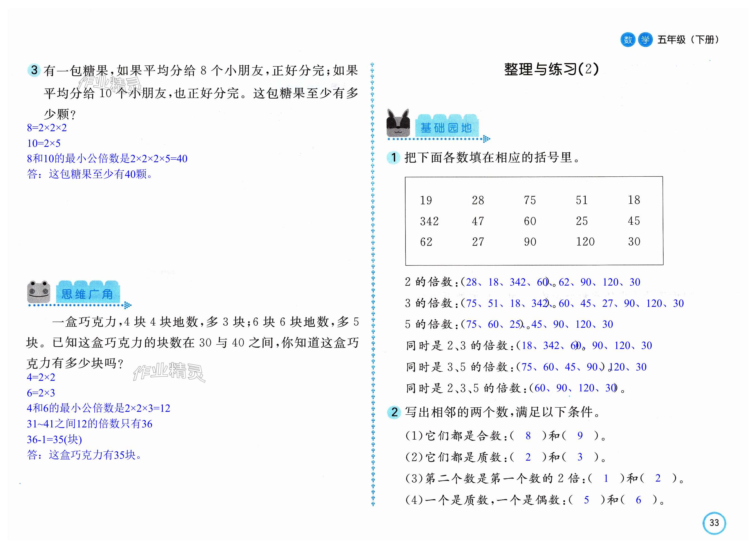Click the 整理与练习(2) heading
The width and height of the screenshot is (756, 548).
coord(551,69)
